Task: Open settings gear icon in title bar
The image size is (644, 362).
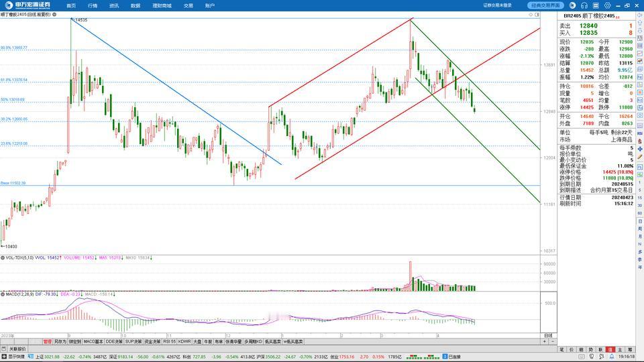Action: tap(607, 5)
